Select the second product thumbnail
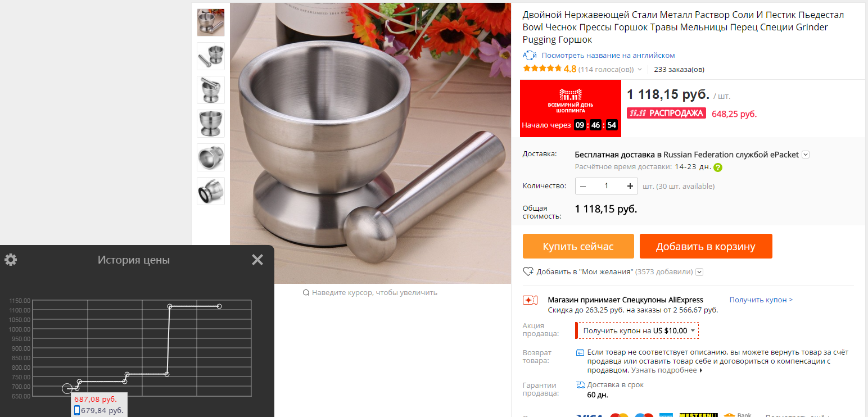868x417 pixels. [211, 56]
